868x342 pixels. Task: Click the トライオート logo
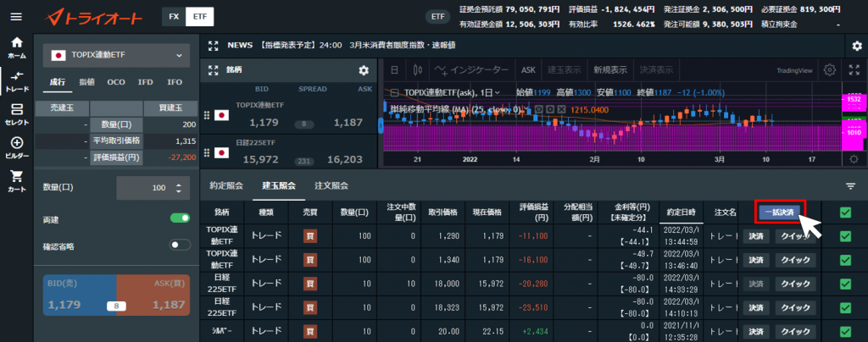93,17
